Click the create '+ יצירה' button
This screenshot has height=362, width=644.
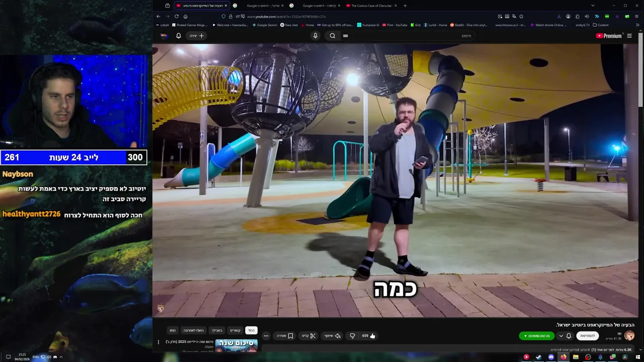(197, 36)
